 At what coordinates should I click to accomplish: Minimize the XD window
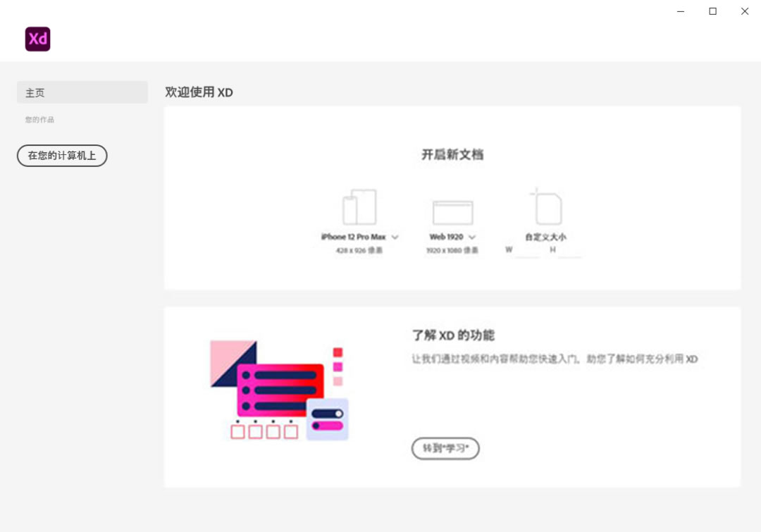point(681,11)
